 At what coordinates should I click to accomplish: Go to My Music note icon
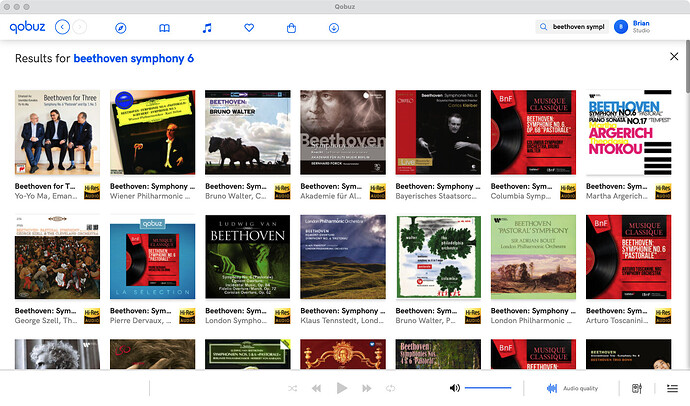click(207, 28)
